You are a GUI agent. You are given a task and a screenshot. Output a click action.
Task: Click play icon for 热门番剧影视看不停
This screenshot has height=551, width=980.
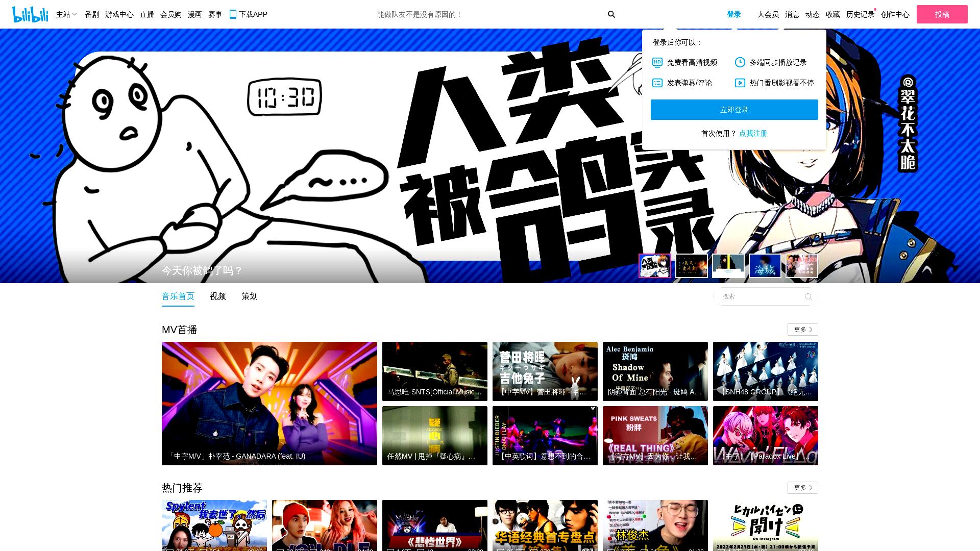point(740,83)
